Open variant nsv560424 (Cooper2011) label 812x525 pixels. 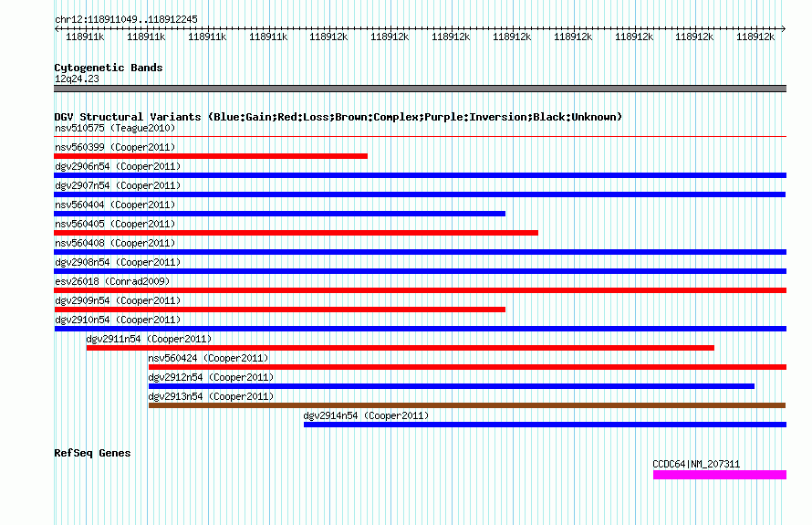[208, 358]
